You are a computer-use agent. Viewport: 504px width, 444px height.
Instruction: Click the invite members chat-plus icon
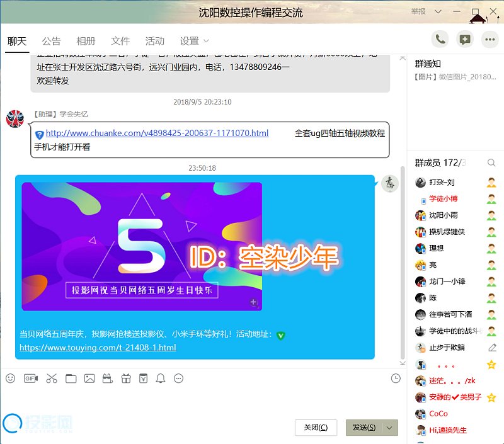tap(465, 40)
